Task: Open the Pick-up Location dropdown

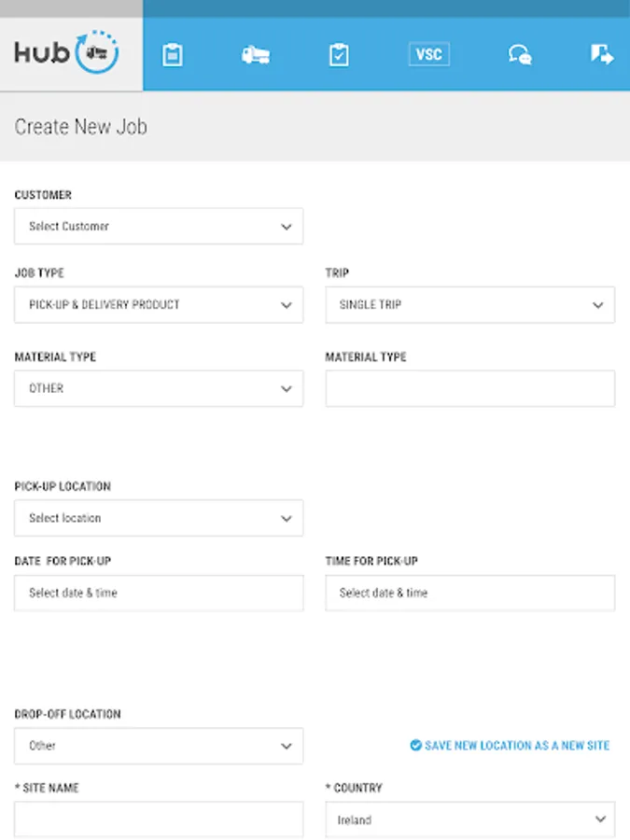Action: pyautogui.click(x=159, y=518)
